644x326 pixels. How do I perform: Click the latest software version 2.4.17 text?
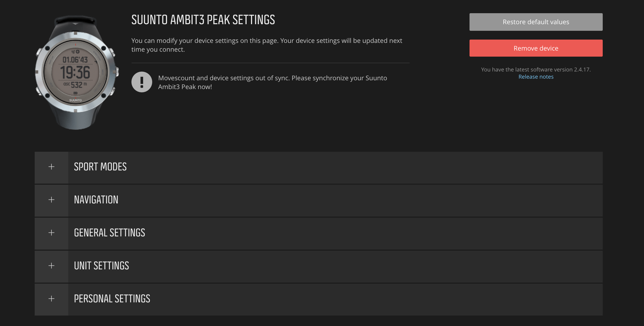(536, 70)
